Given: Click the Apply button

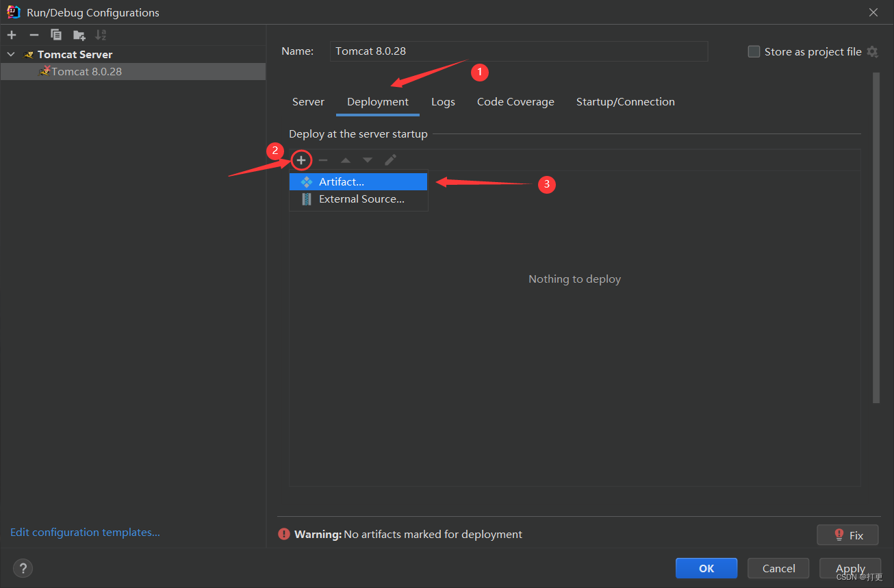Looking at the screenshot, I should click(x=850, y=568).
